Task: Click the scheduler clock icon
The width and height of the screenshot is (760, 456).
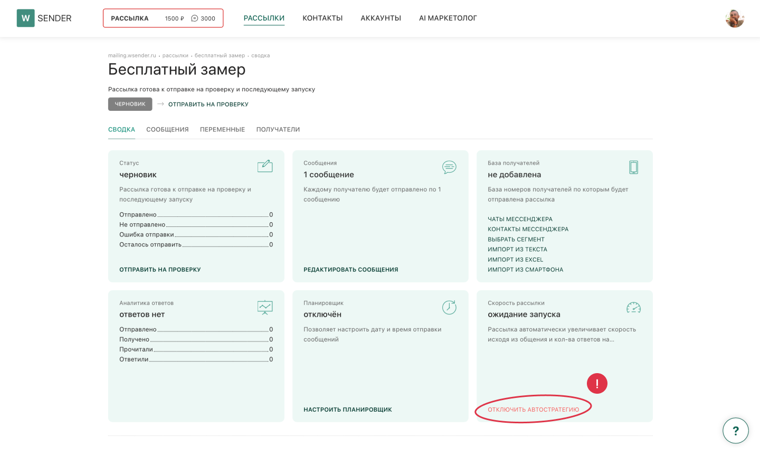Action: point(449,307)
